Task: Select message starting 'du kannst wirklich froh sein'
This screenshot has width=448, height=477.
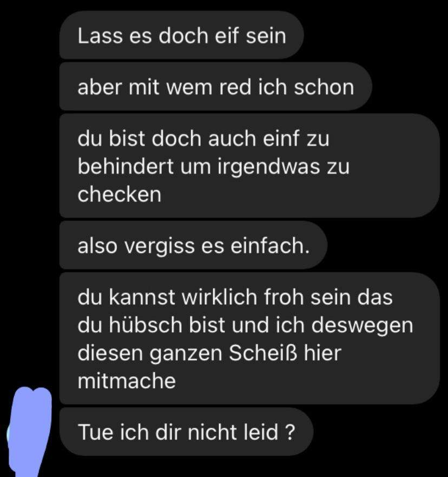Action: 249,338
